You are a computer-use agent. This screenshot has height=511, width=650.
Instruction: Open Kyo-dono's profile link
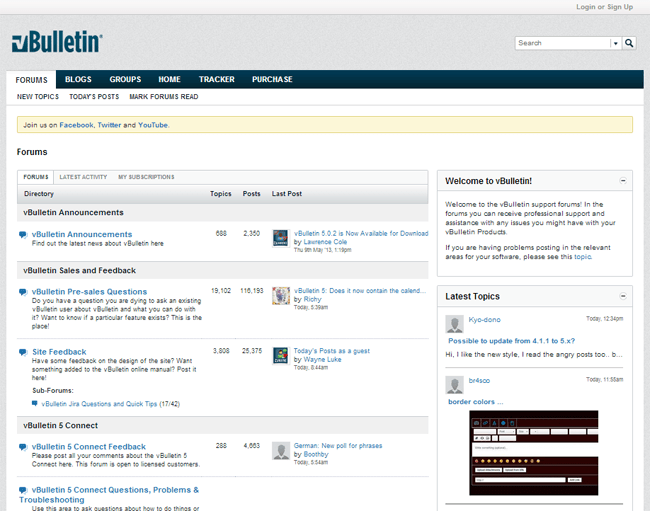[485, 320]
